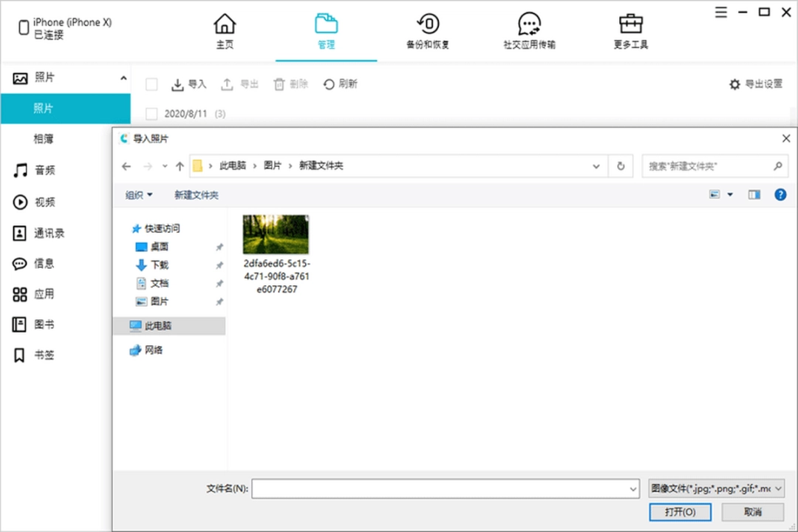798x532 pixels.
Task: Toggle the select-all checkbox in toolbar
Action: 151,83
